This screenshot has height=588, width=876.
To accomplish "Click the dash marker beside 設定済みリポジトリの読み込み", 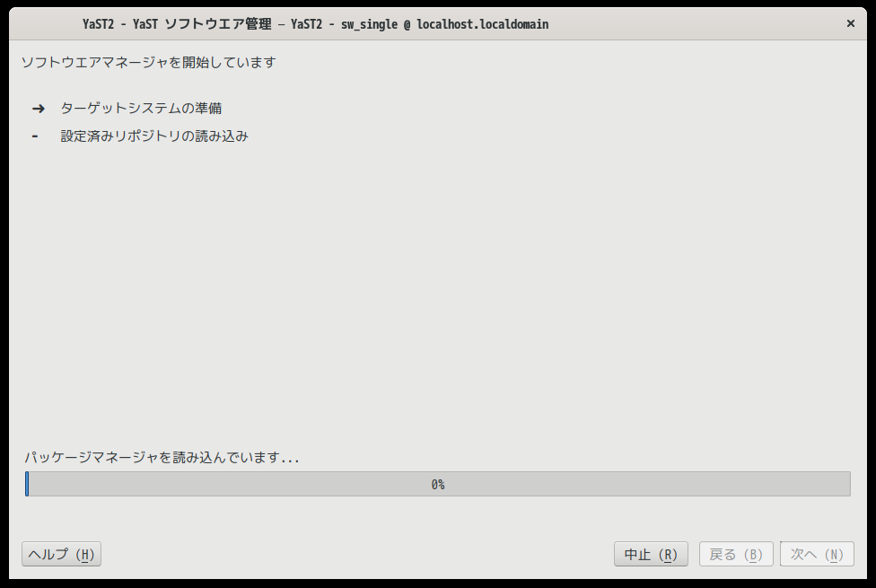I will point(35,136).
